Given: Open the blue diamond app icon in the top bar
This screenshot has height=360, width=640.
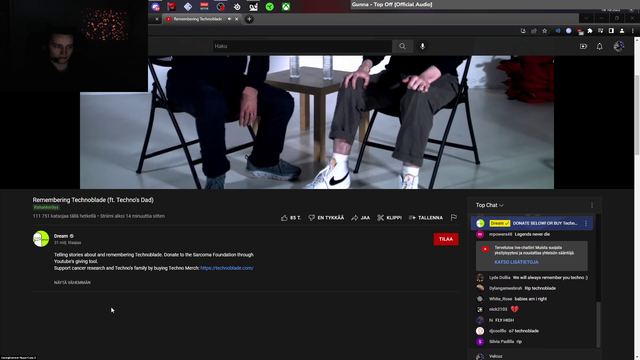Looking at the screenshot, I should coord(188,7).
